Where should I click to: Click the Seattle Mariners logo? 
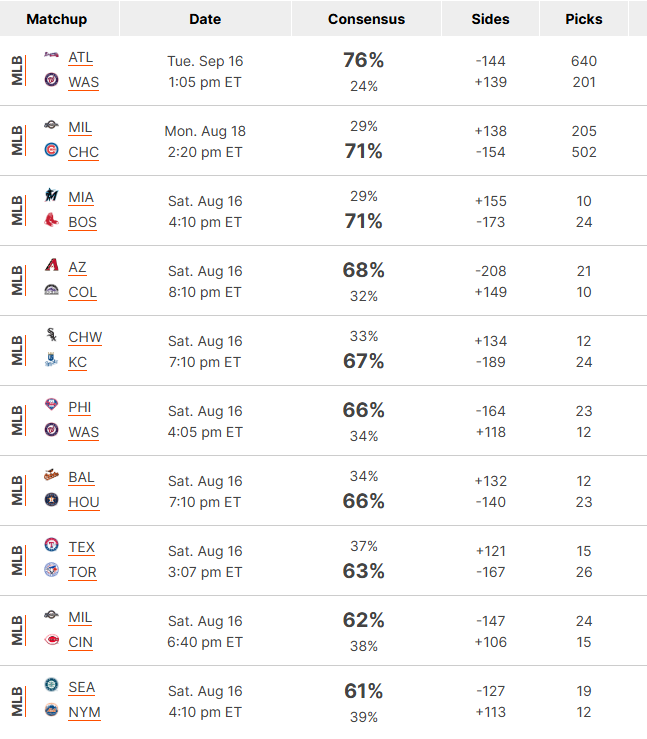click(x=51, y=685)
